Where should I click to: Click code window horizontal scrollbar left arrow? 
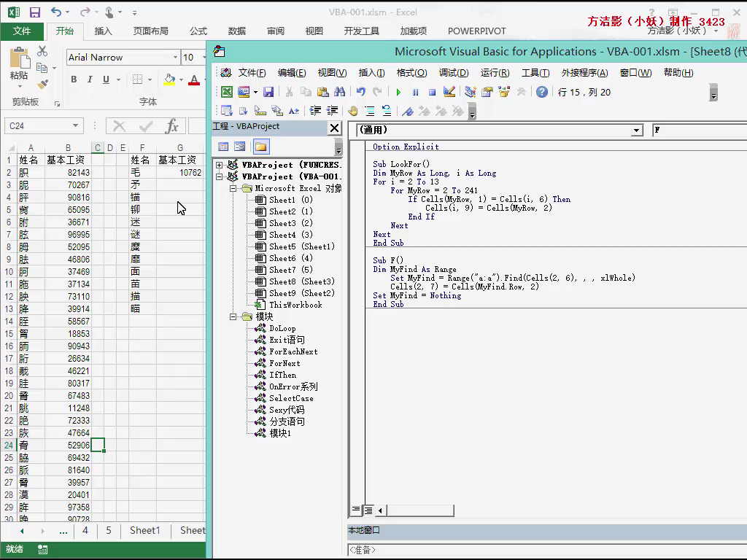pyautogui.click(x=380, y=510)
